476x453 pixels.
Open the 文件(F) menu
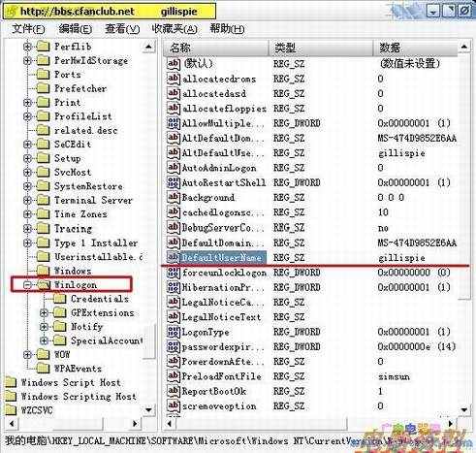(x=28, y=29)
